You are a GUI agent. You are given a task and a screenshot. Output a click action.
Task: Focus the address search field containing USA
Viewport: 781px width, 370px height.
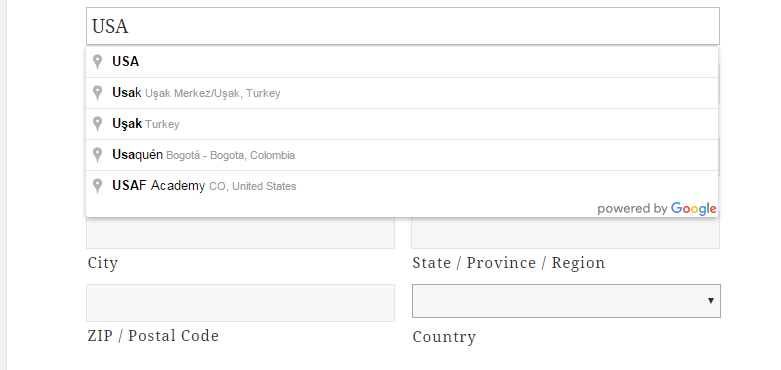click(x=402, y=26)
